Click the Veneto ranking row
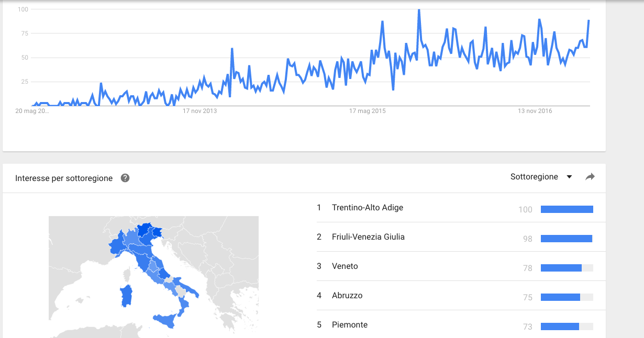 (x=454, y=266)
